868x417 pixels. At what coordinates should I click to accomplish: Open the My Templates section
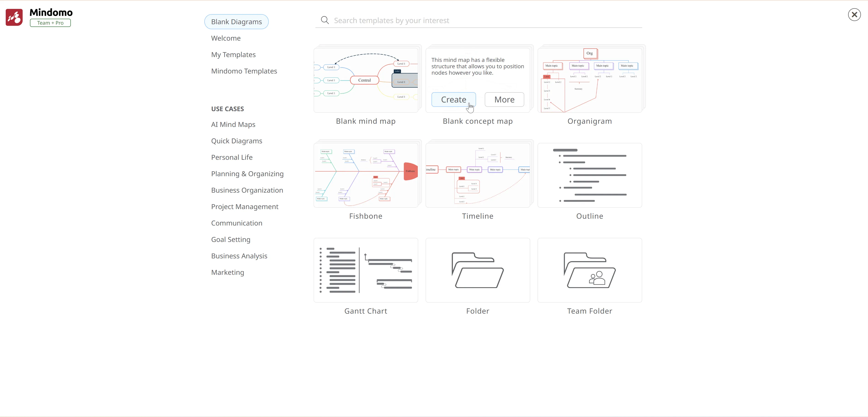(233, 55)
